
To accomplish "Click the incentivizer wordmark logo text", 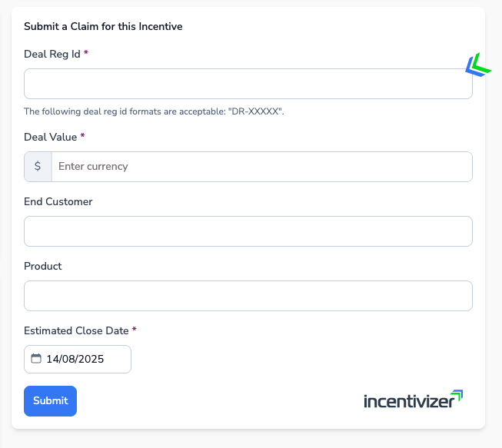I will click(407, 401).
